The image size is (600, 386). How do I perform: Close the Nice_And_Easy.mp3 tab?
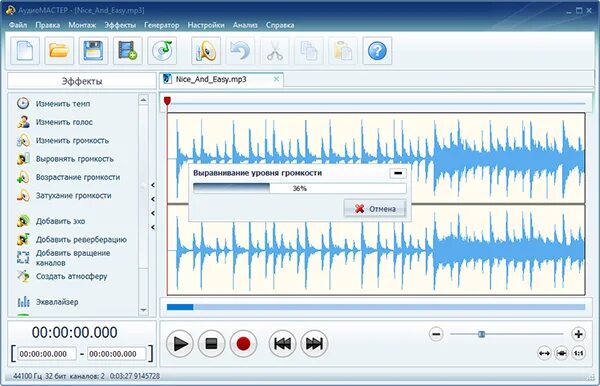(x=276, y=79)
